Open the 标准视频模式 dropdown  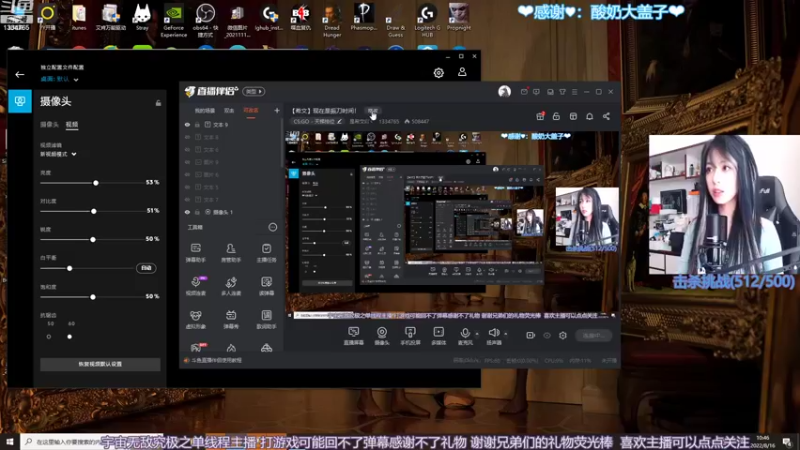58,154
